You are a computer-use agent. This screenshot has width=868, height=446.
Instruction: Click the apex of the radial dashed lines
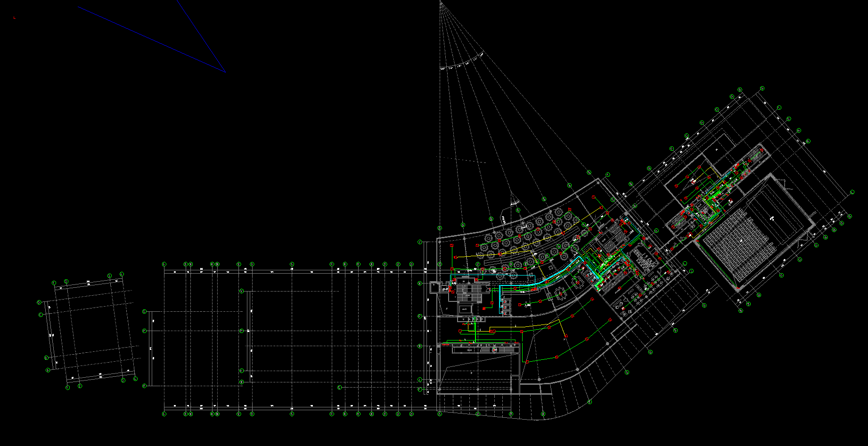point(441,2)
